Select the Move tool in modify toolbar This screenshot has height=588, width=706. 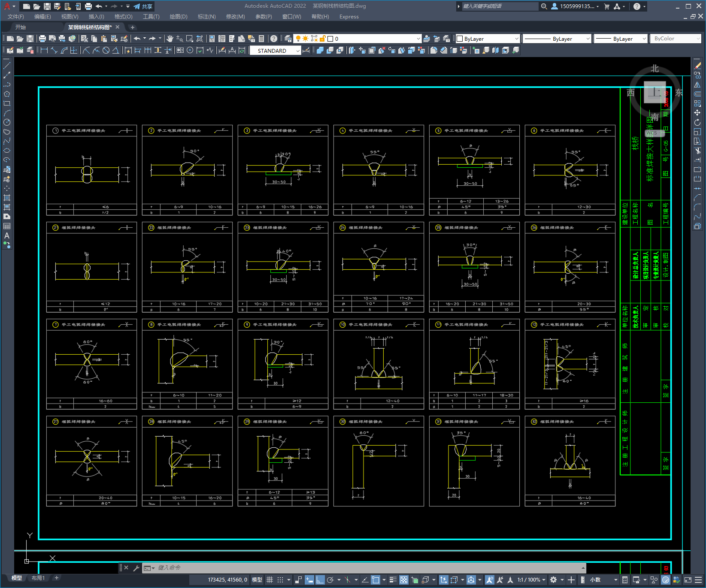click(x=697, y=113)
